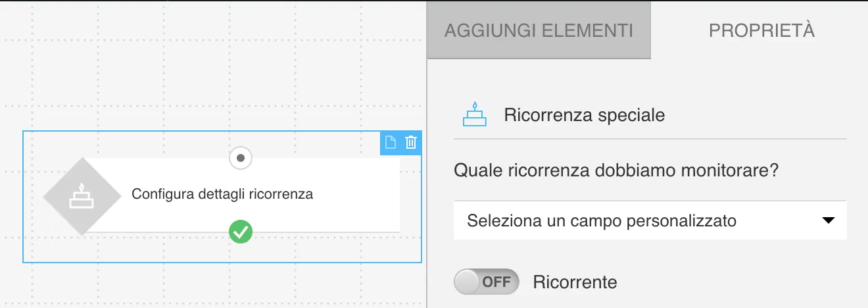Click the Quale ricorrenza dobbiamo monitorare question
868x308 pixels.
pos(616,171)
